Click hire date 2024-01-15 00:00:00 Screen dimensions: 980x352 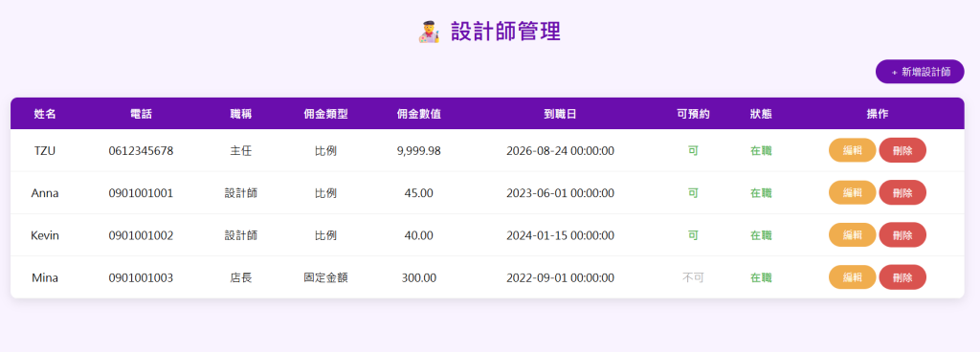pos(560,235)
